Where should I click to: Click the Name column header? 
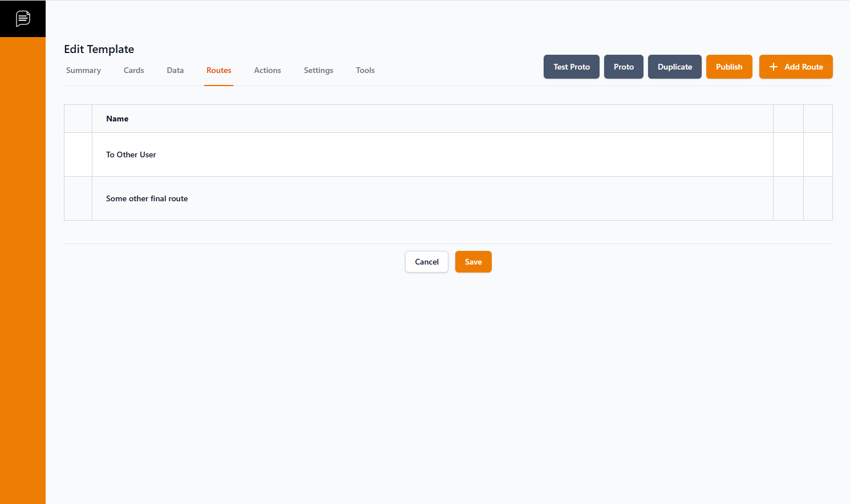pyautogui.click(x=117, y=119)
